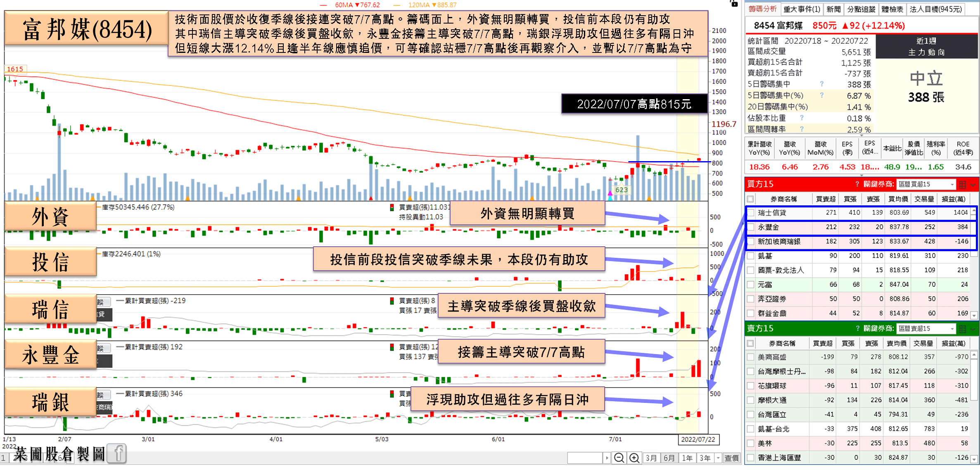Select the 6月 time range button
Screen dimensions: 980x476
(669, 458)
